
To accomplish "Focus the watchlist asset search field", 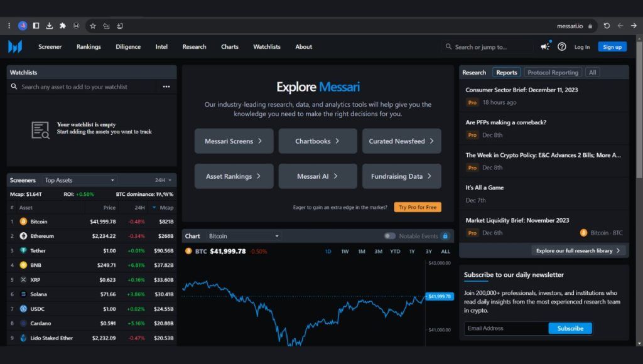I will 82,87.
